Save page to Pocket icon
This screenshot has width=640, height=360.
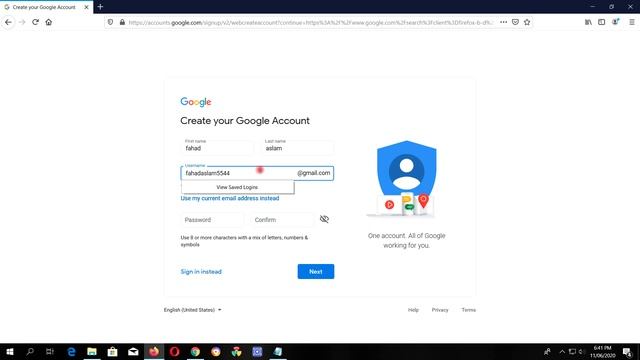coord(515,22)
